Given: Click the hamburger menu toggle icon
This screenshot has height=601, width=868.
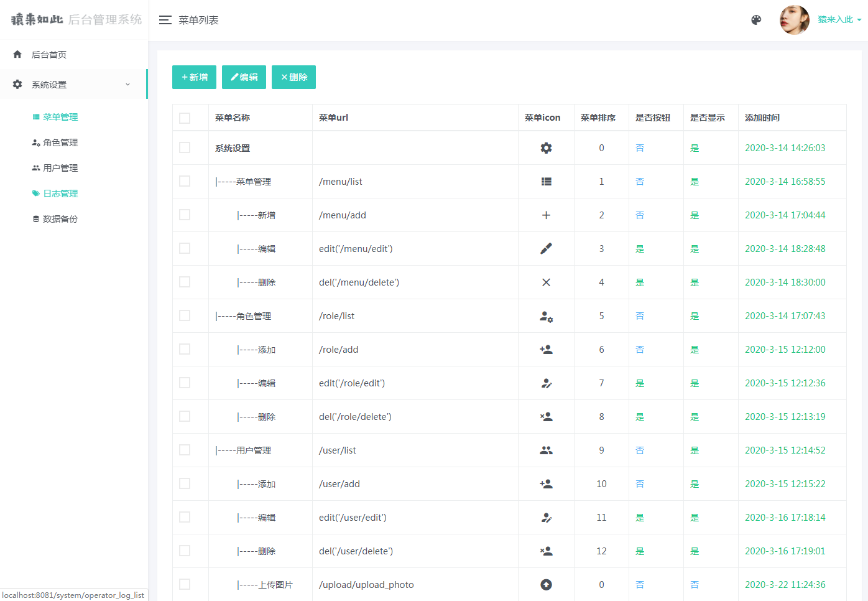Looking at the screenshot, I should point(165,20).
